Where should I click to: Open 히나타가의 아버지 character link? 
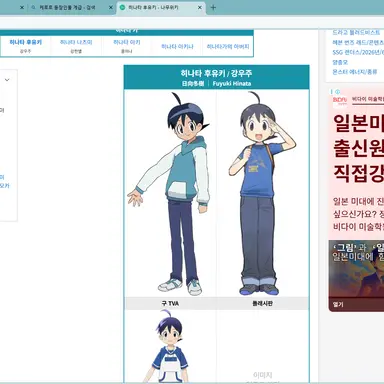(228, 47)
